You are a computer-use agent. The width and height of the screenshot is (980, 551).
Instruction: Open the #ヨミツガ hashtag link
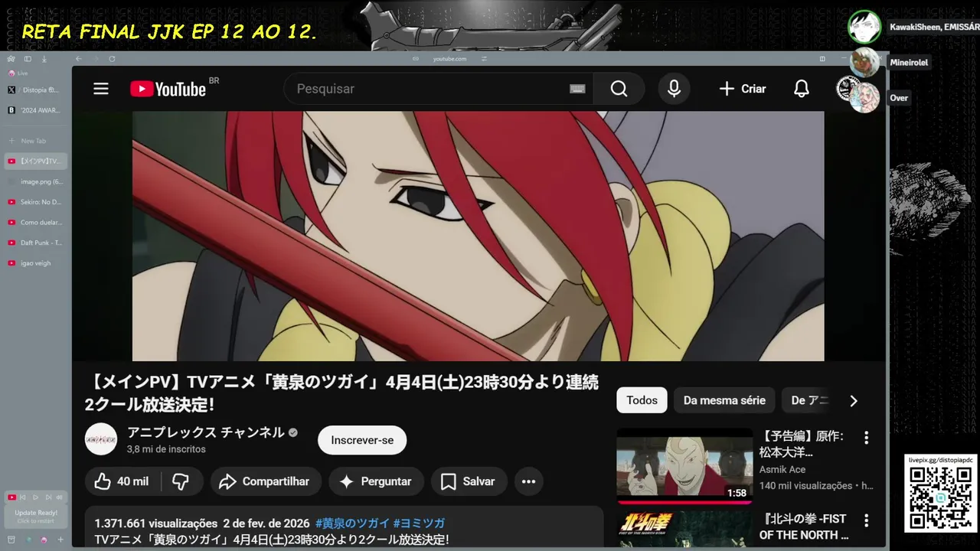pyautogui.click(x=419, y=523)
